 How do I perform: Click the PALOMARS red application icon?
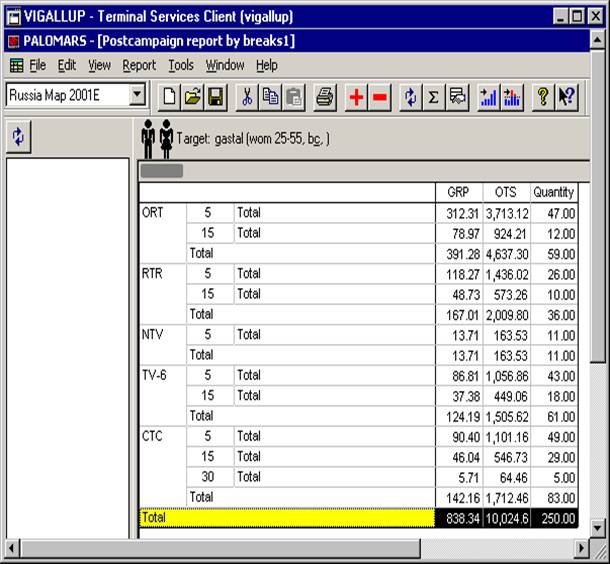pos(14,41)
